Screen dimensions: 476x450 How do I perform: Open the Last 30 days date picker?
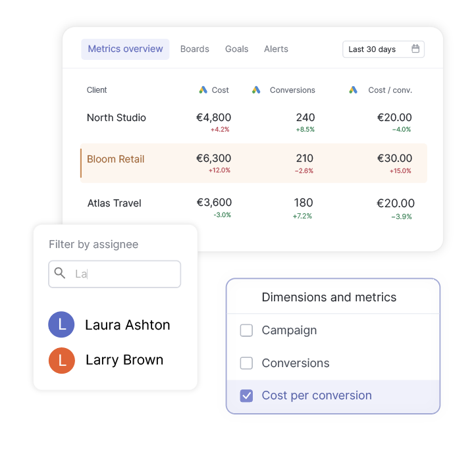point(383,49)
